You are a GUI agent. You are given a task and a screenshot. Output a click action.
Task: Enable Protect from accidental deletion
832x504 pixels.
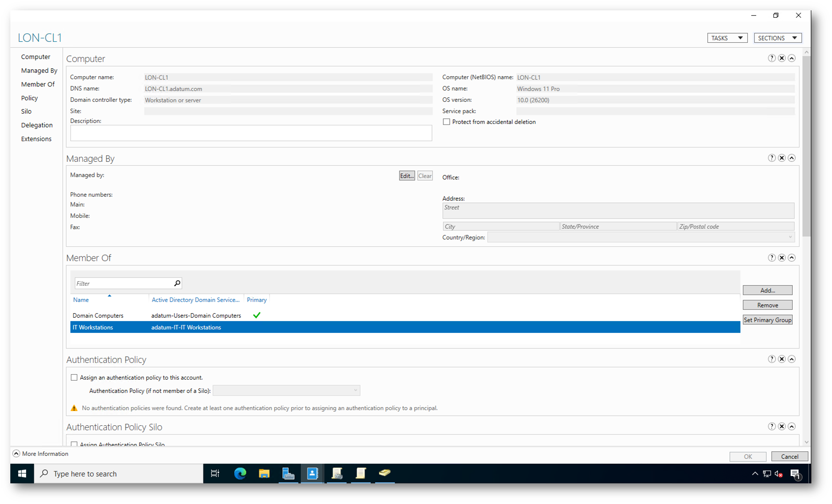click(x=446, y=122)
